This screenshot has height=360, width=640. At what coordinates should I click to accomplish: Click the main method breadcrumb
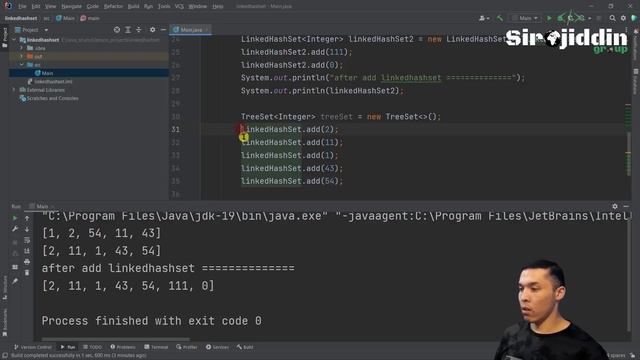pyautogui.click(x=90, y=18)
